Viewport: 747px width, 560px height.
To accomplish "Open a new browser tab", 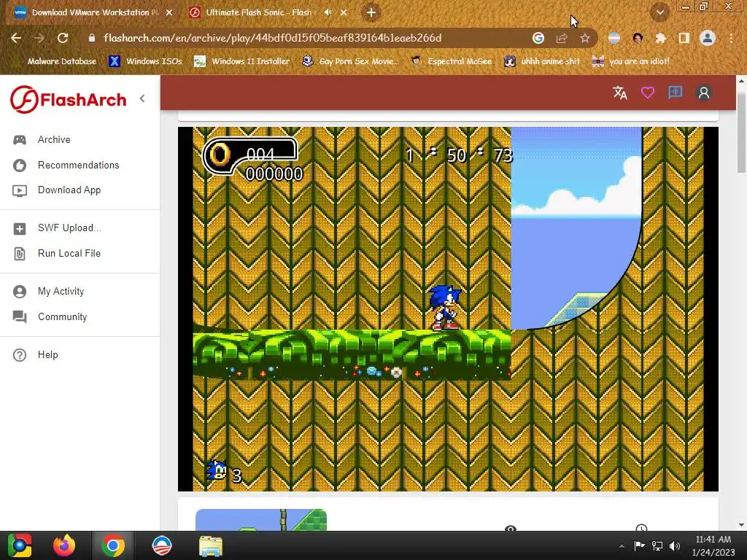I will pos(371,12).
